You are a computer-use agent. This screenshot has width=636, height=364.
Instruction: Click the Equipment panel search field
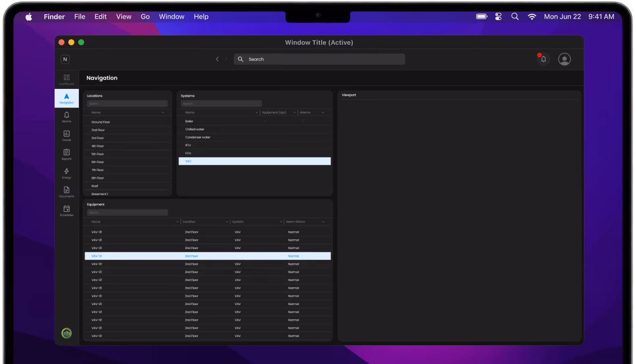[127, 213]
